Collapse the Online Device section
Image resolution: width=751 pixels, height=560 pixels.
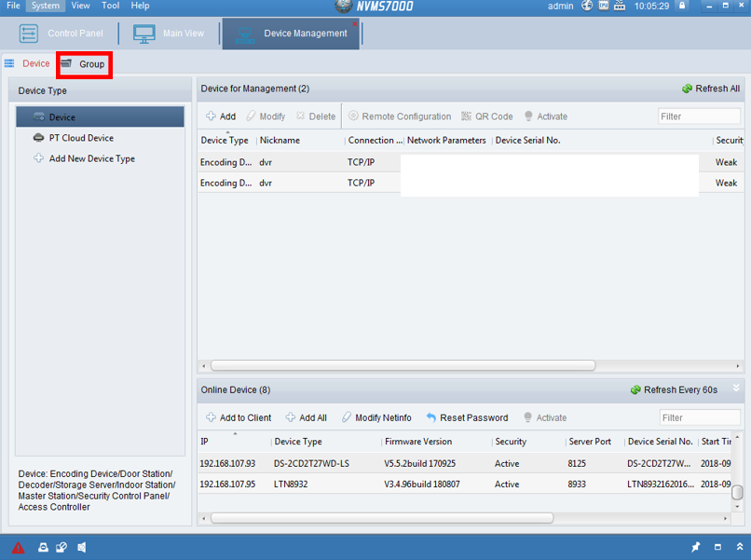tap(736, 389)
